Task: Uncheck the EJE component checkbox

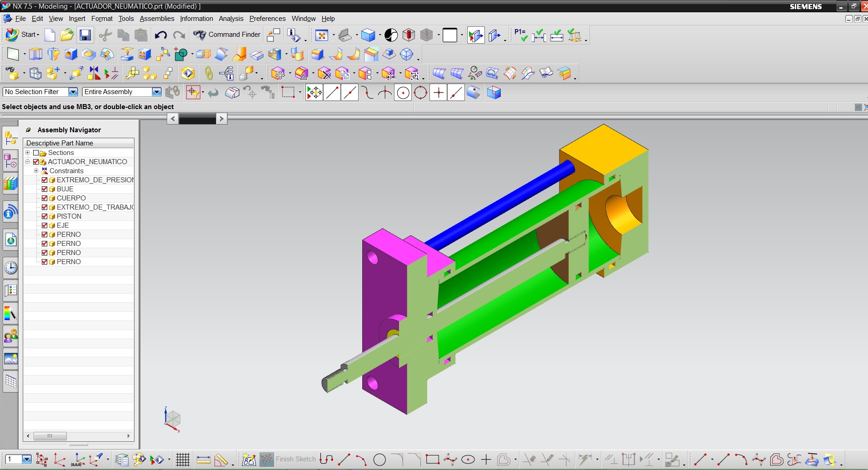Action: coord(45,225)
